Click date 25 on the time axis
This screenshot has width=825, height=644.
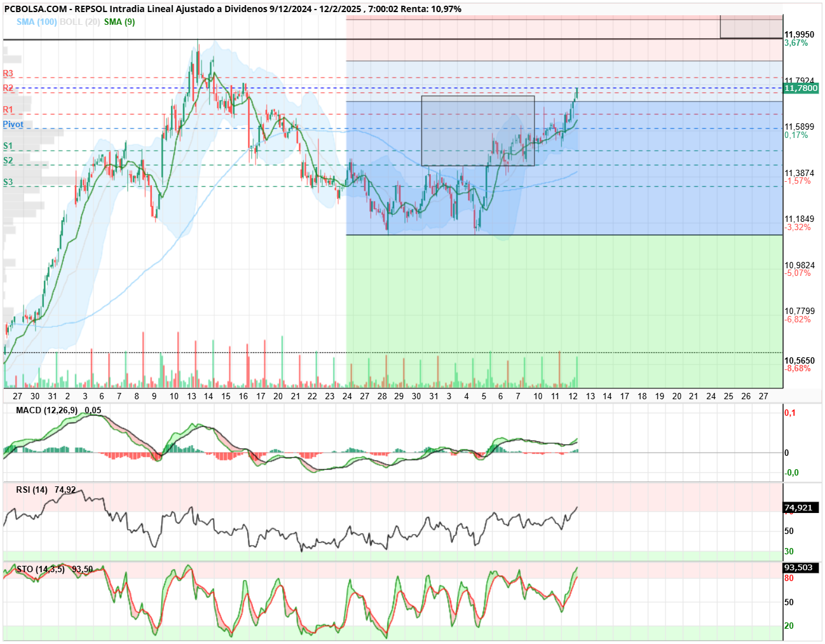point(728,396)
